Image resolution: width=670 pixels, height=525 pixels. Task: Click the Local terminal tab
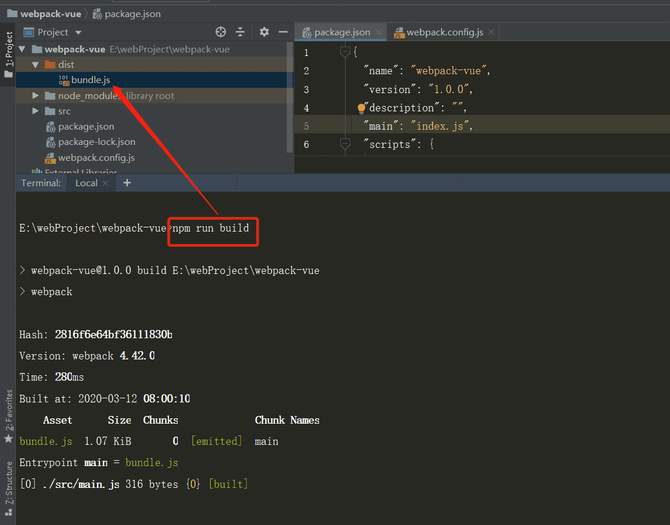point(86,183)
